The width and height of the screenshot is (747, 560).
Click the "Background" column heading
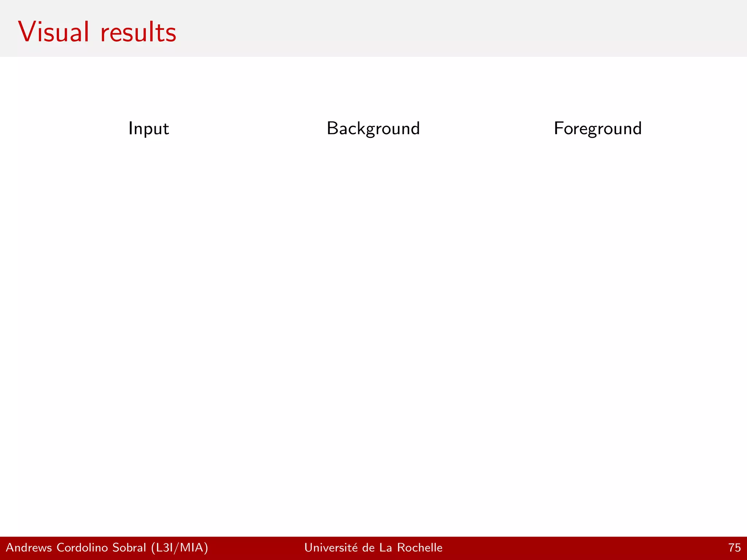373,129
